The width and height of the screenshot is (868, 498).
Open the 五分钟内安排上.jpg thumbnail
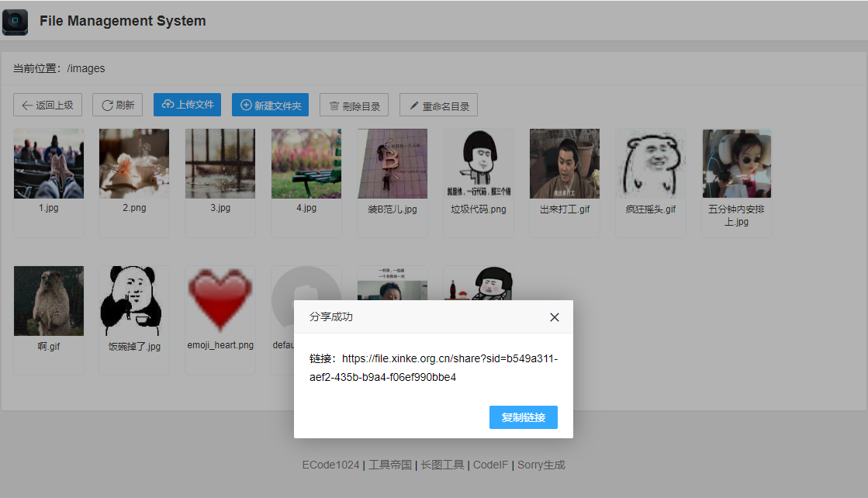[x=737, y=164]
